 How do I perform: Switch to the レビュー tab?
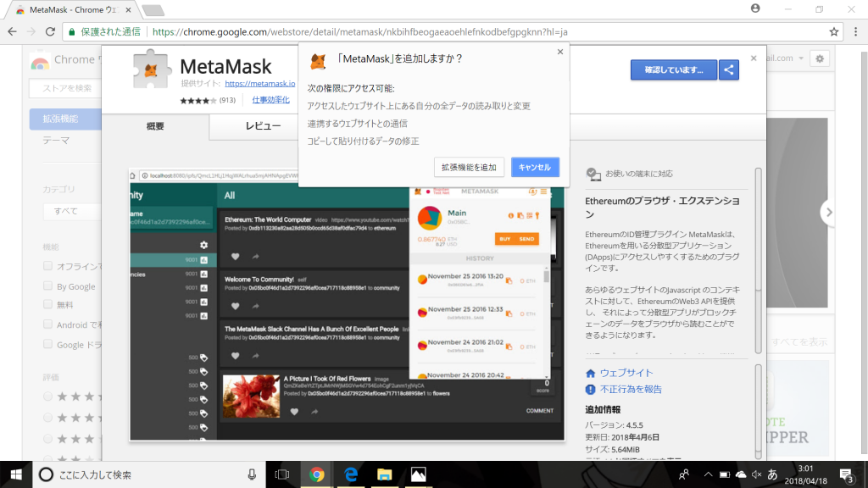point(263,127)
